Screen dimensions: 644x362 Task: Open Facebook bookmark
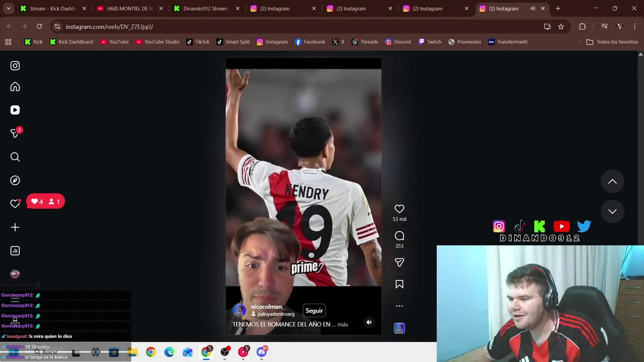[x=310, y=42]
